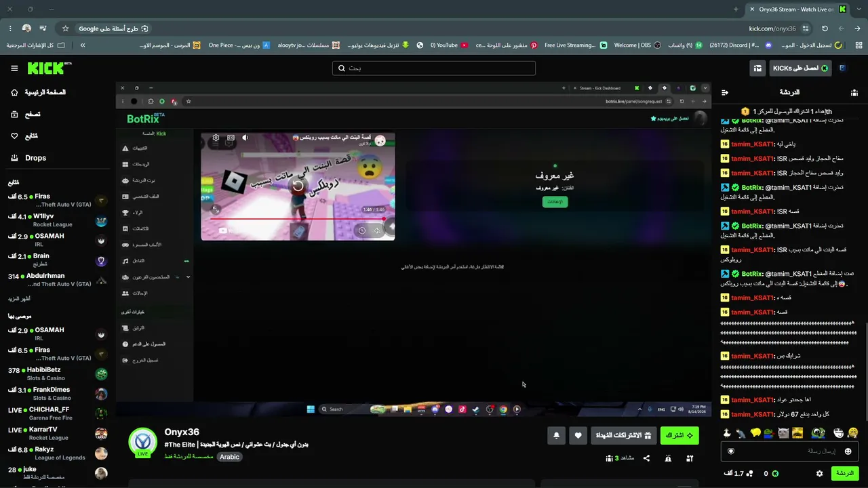Image resolution: width=868 pixels, height=488 pixels.
Task: Collapse the chat panel with arrow icon
Action: click(x=725, y=92)
